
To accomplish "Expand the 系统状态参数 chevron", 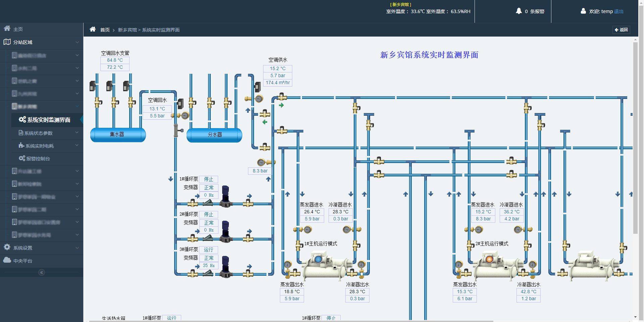I will pyautogui.click(x=77, y=133).
